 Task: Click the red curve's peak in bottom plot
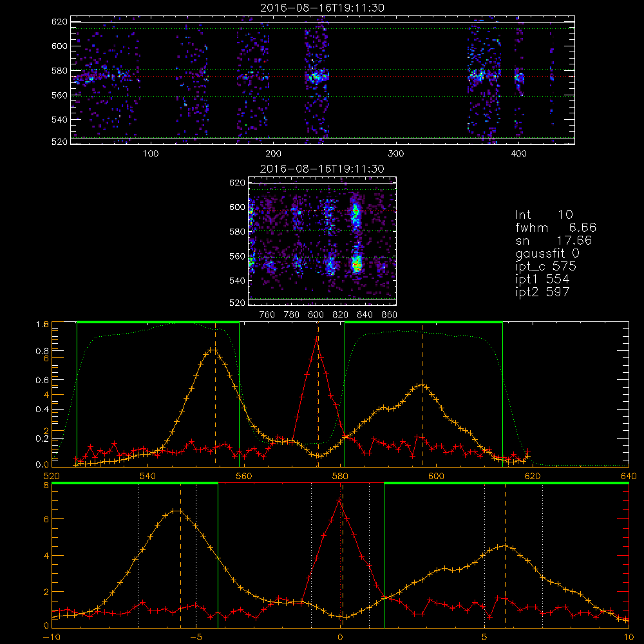point(339,500)
